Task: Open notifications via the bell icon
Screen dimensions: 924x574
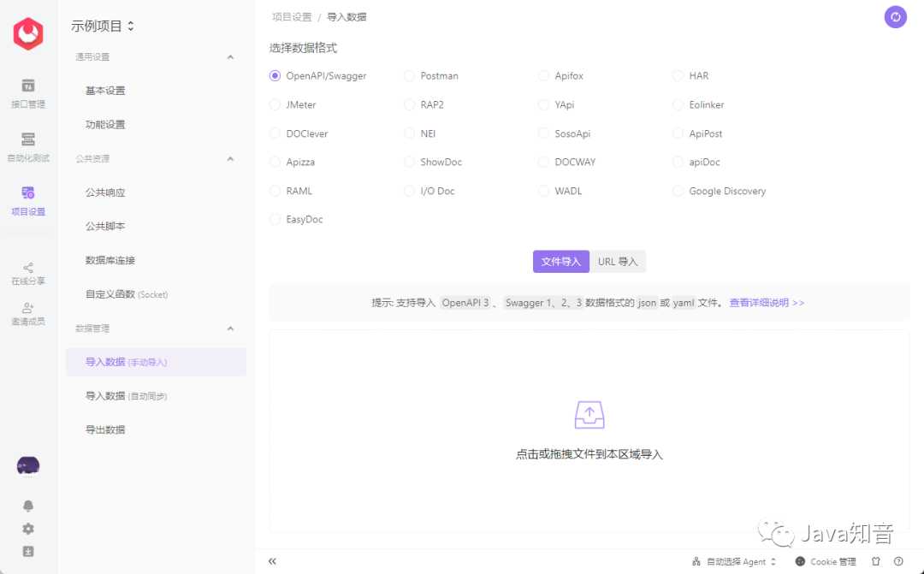Action: (x=27, y=506)
